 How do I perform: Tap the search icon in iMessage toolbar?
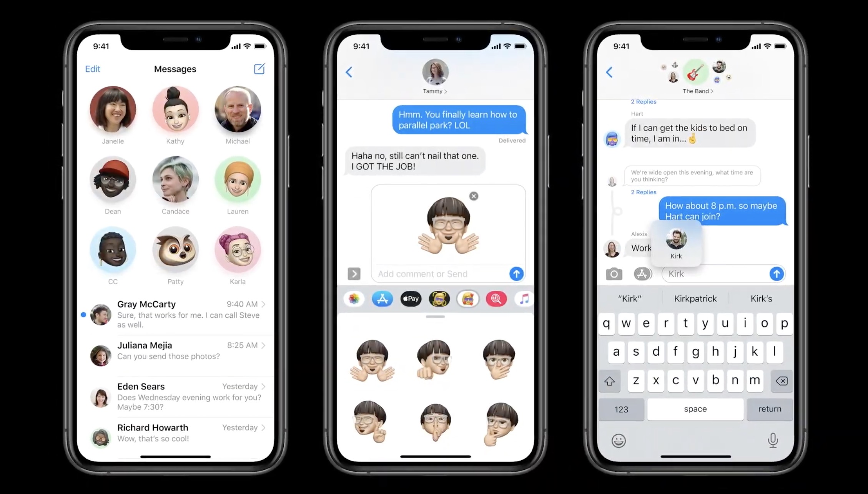[496, 298]
